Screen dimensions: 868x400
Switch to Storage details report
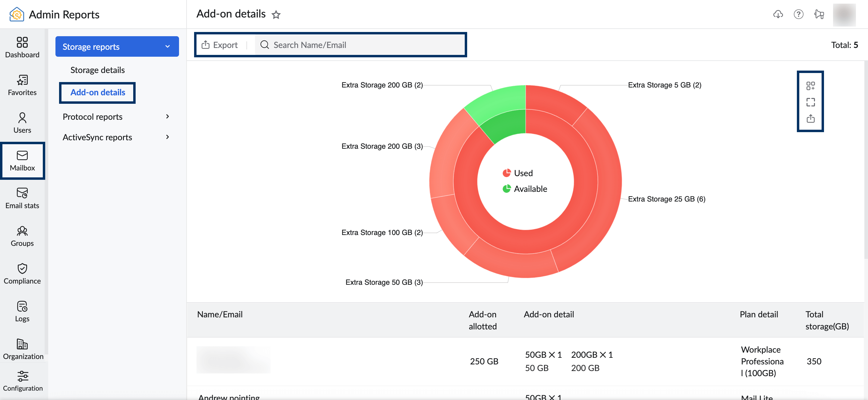97,70
